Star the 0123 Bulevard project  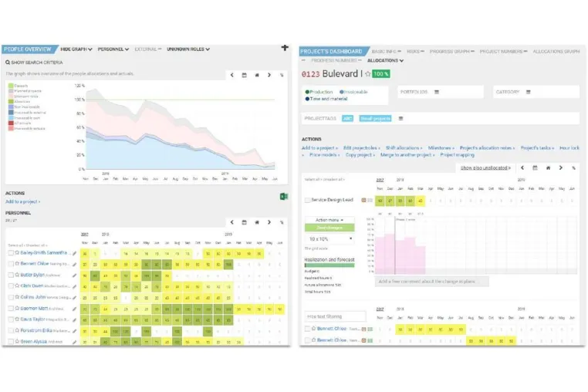coord(368,74)
